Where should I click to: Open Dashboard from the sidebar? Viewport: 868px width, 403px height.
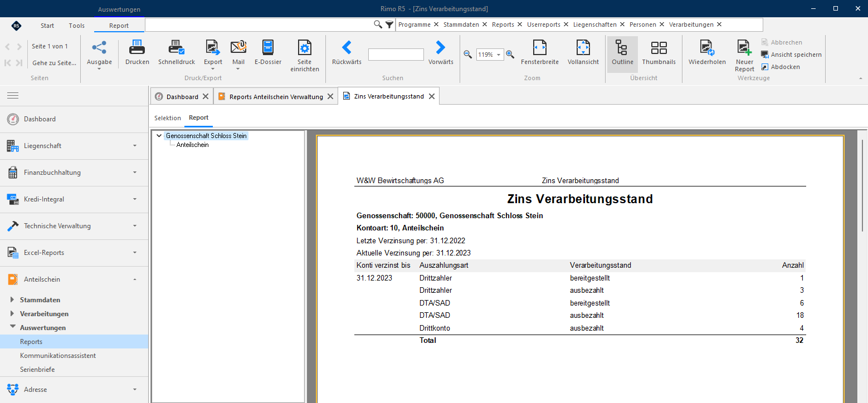74,119
